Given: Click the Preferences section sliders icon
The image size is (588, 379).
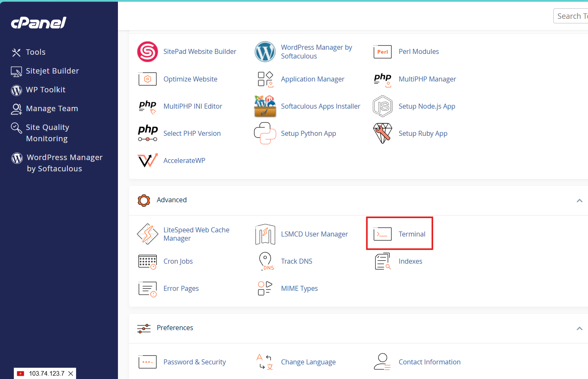Looking at the screenshot, I should [144, 328].
